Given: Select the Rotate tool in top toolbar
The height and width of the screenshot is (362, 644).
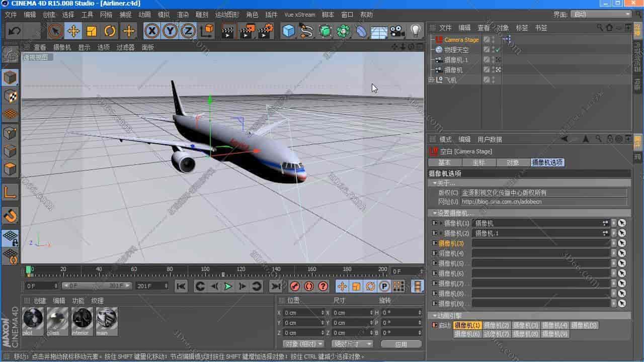Looking at the screenshot, I should point(110,31).
